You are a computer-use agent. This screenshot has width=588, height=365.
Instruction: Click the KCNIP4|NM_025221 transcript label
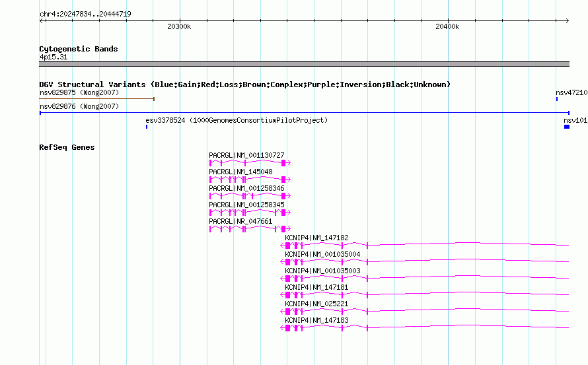click(x=316, y=304)
